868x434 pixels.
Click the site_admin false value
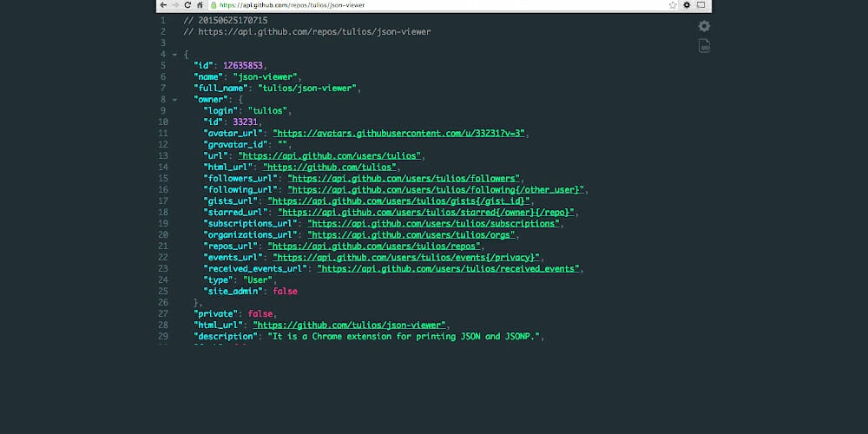tap(285, 291)
